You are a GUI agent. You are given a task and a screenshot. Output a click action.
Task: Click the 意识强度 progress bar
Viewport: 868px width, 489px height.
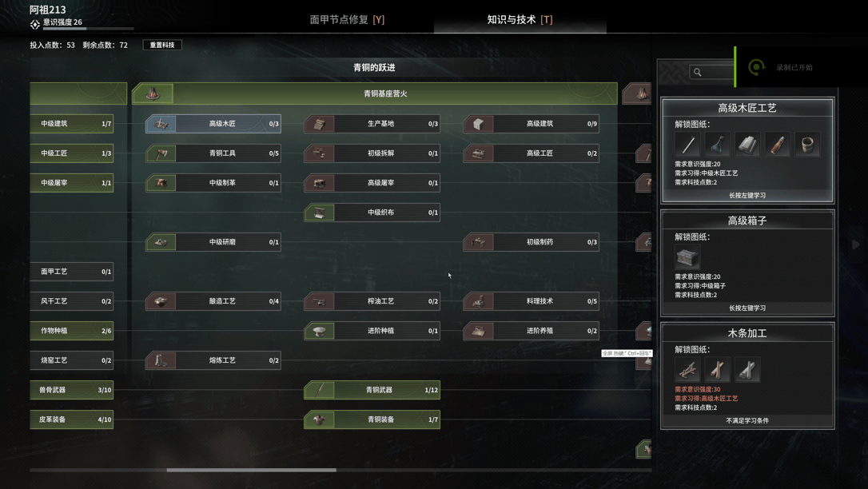[x=89, y=28]
